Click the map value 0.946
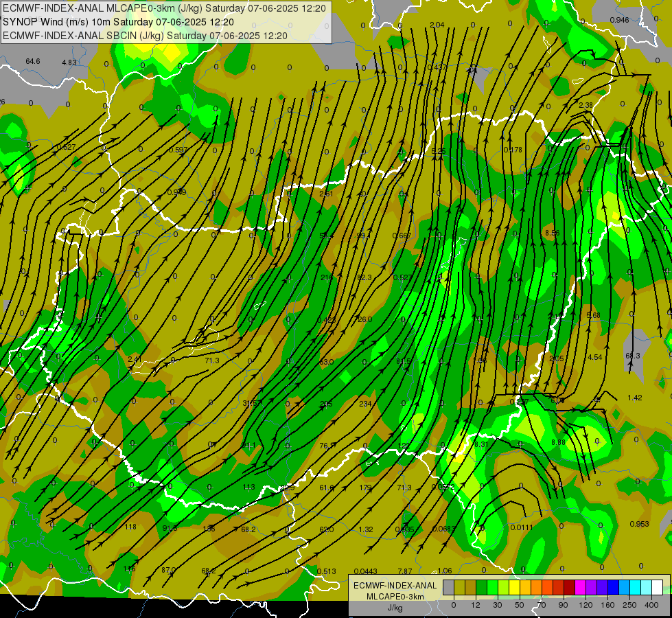 tap(619, 20)
